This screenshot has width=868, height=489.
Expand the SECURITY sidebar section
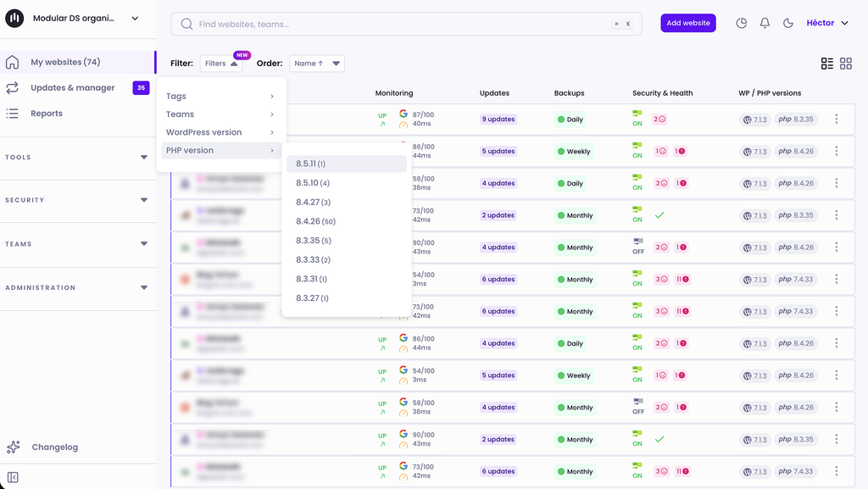coord(76,200)
